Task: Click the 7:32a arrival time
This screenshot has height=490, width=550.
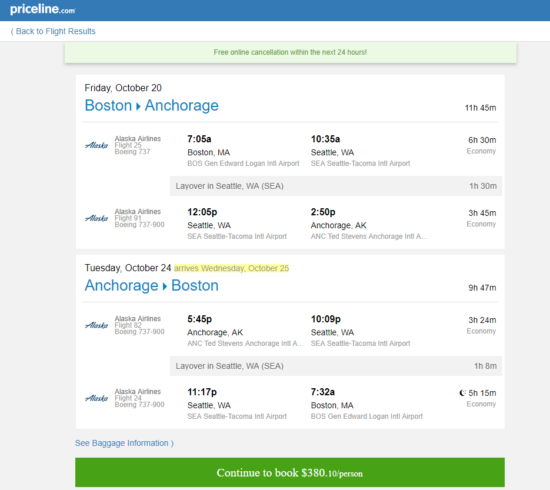Action: pos(323,392)
